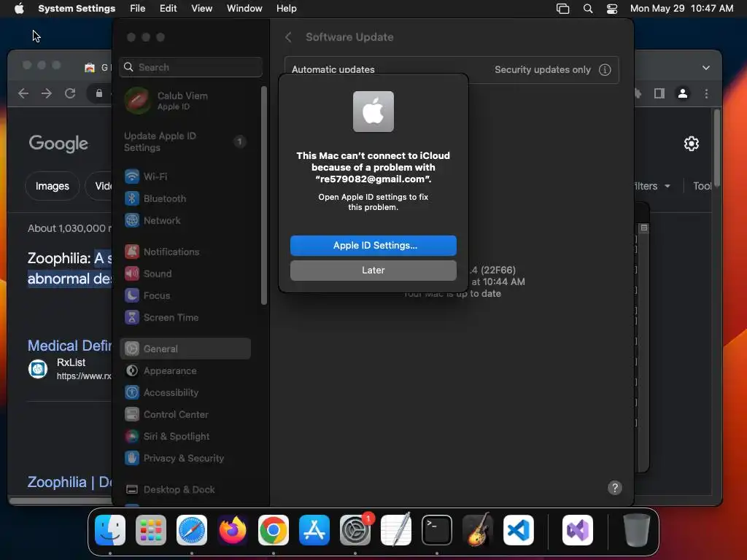Select General in settings sidebar

tap(186, 349)
